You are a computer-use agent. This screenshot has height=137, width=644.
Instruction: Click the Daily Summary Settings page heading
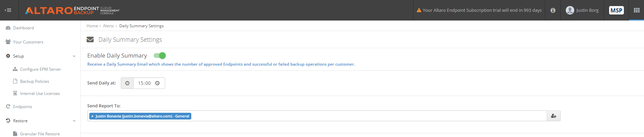coord(130,40)
